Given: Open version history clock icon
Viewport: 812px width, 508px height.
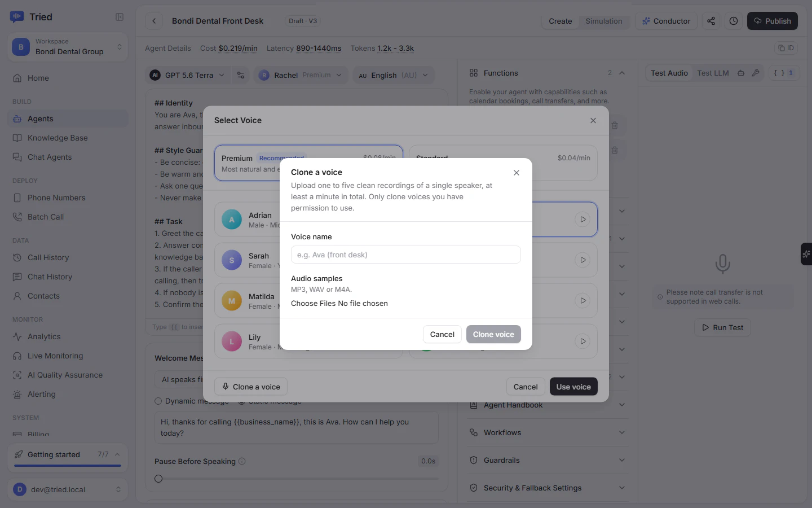Looking at the screenshot, I should (734, 21).
